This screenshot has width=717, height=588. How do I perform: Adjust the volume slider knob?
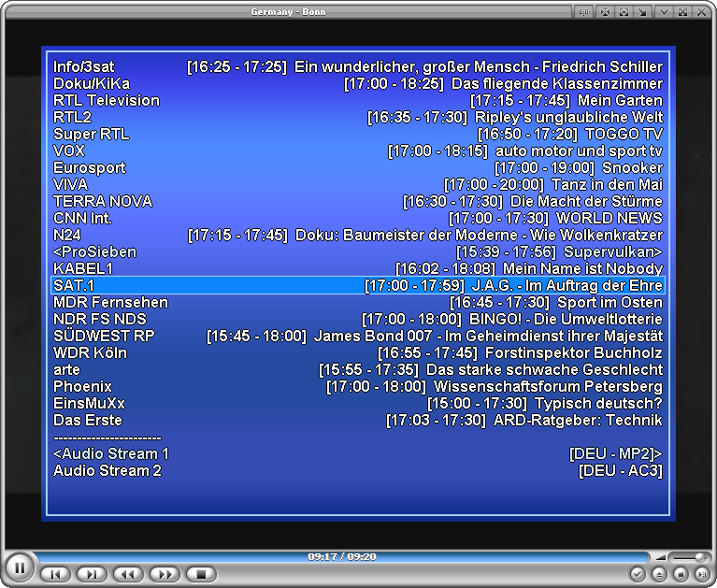pos(699,557)
